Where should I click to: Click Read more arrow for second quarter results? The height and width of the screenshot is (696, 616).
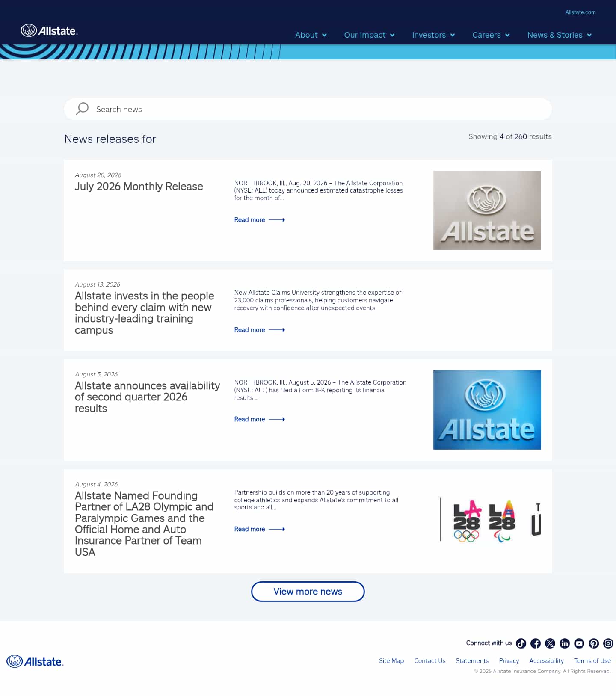[277, 419]
